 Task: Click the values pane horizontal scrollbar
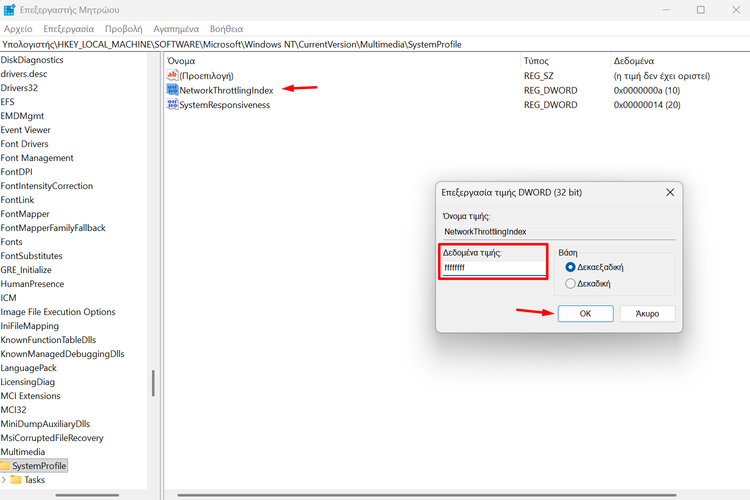(x=427, y=495)
